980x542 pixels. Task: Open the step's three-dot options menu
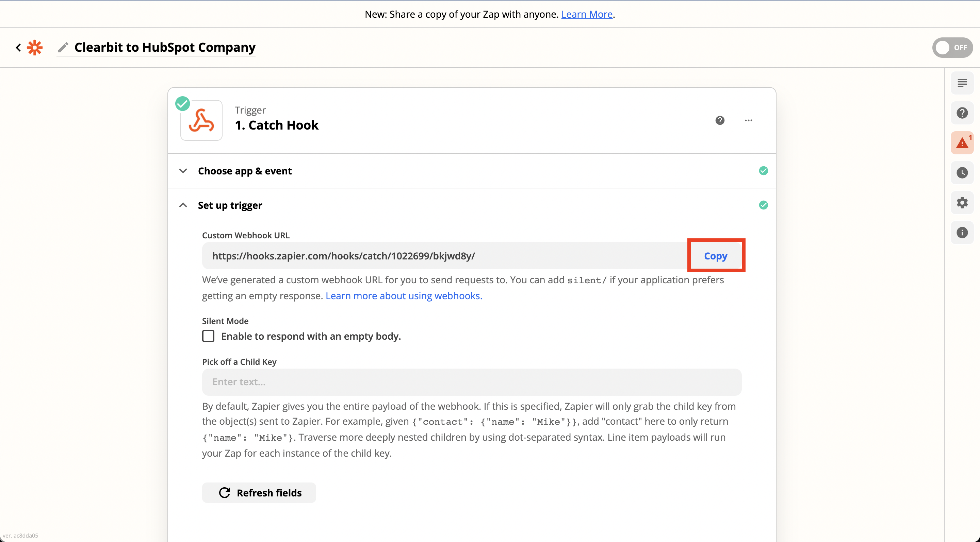[748, 120]
